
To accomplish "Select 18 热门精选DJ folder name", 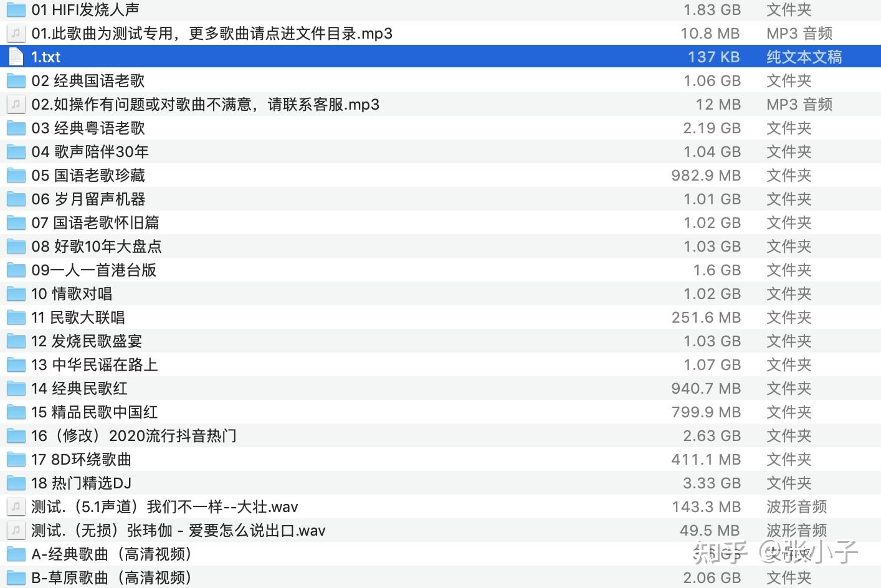I will tap(81, 483).
